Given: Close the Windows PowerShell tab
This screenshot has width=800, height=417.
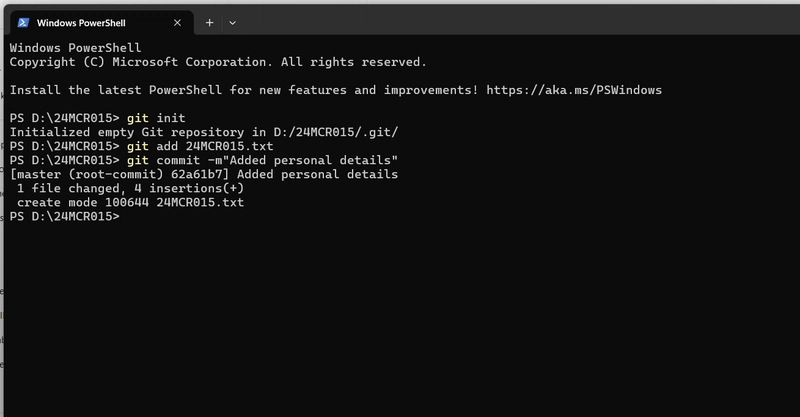Looking at the screenshot, I should pyautogui.click(x=177, y=22).
